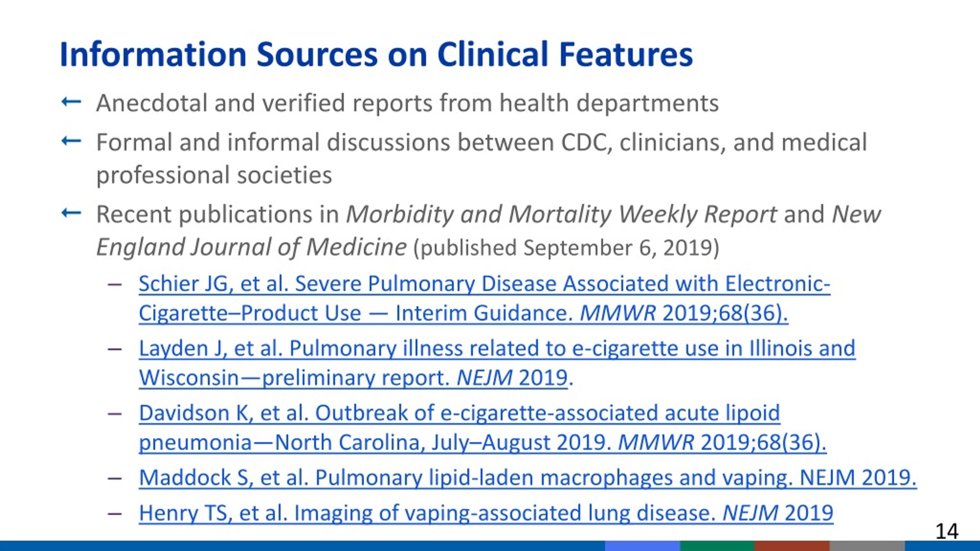Click slide number 14
This screenshot has width=980, height=551.
tap(947, 531)
